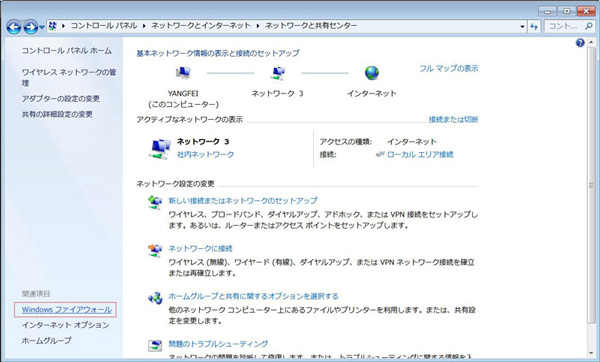This screenshot has height=362, width=600.
Task: Click the scrollbar down arrow
Action: coord(592,354)
